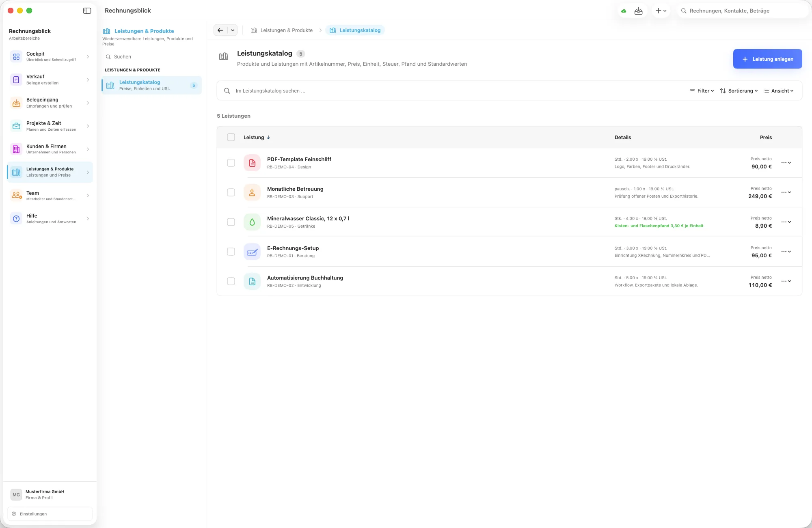This screenshot has height=528, width=812.
Task: Open the more actions menu for E-Rechnungs-Setup
Action: (x=786, y=252)
